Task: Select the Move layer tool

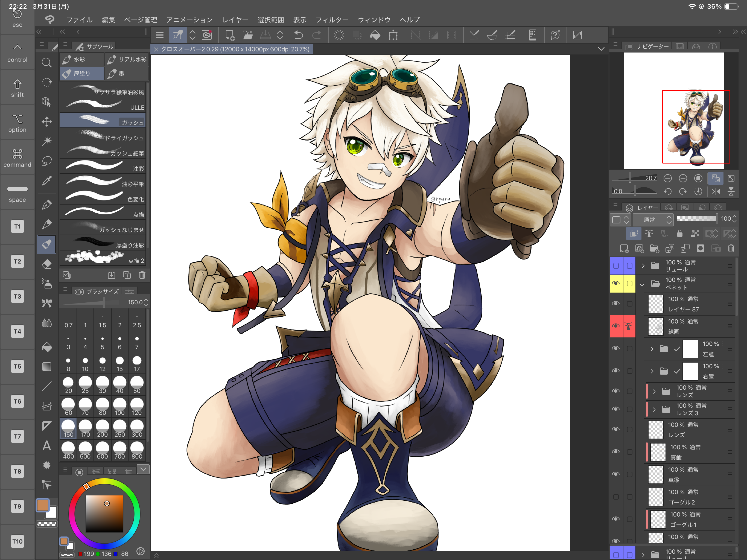Action: [x=46, y=122]
